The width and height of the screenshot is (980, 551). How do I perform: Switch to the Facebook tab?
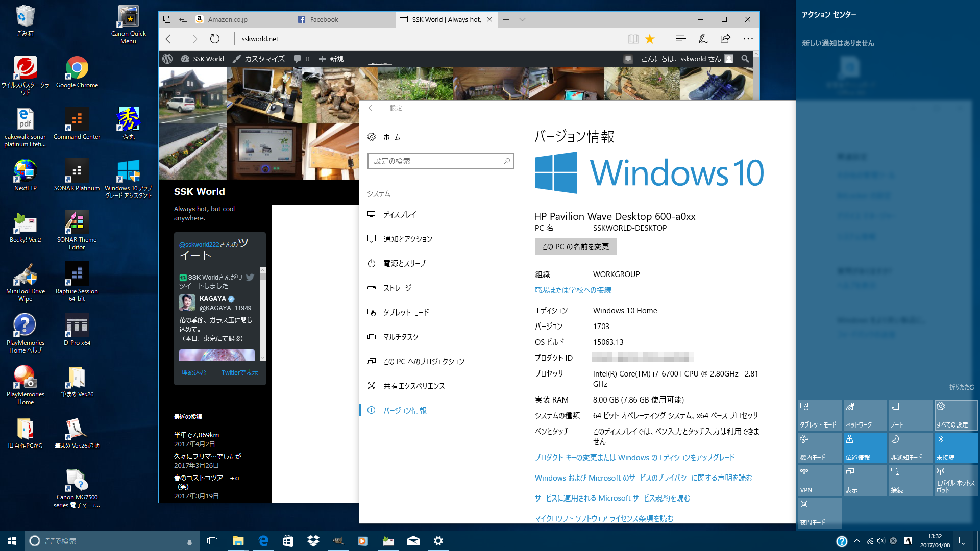click(x=345, y=19)
